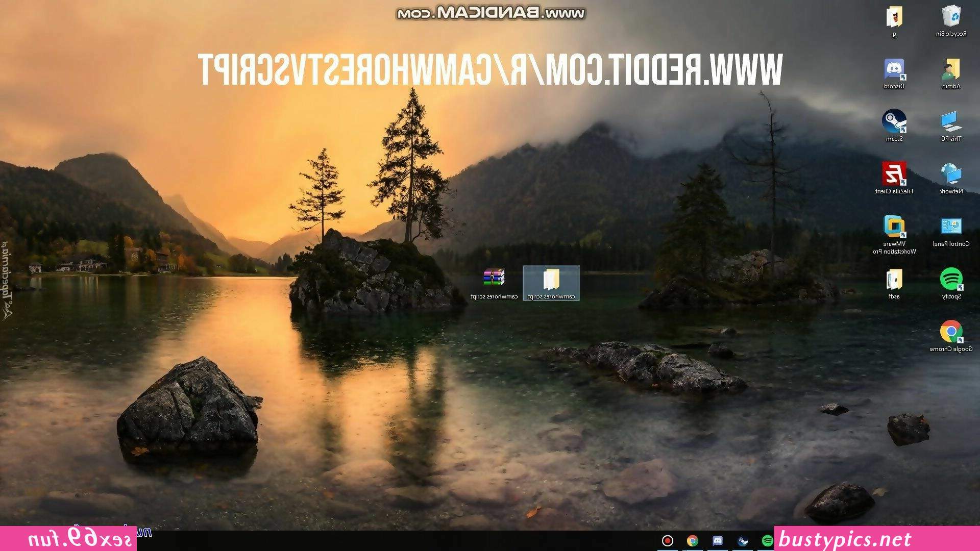Select the asdf folder icon
Viewport: 980px width, 551px height.
(x=894, y=284)
